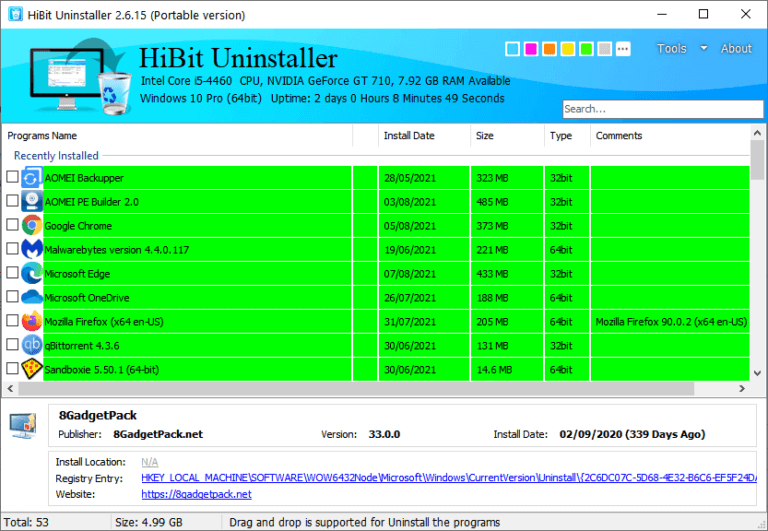Click the Sandboxie program icon

32,370
